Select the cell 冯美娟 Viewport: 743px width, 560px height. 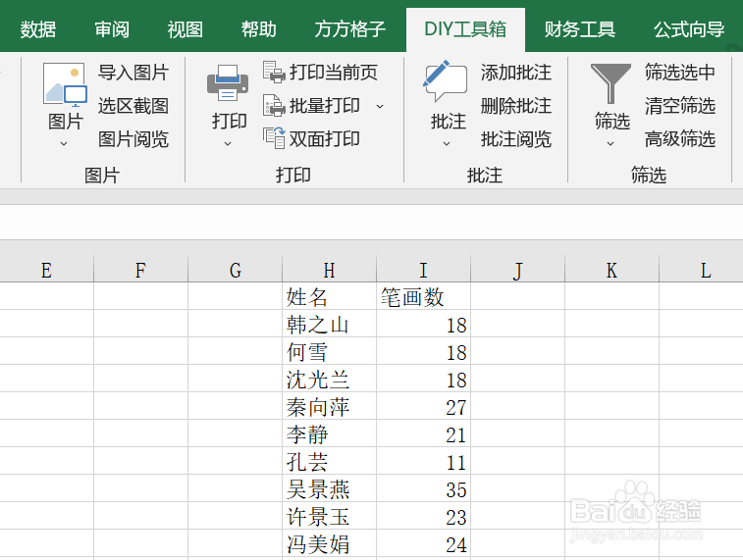pyautogui.click(x=330, y=543)
